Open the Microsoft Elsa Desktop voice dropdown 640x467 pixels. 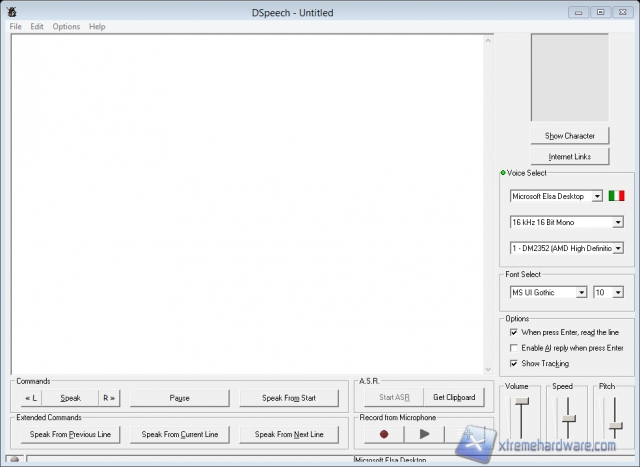pos(596,196)
